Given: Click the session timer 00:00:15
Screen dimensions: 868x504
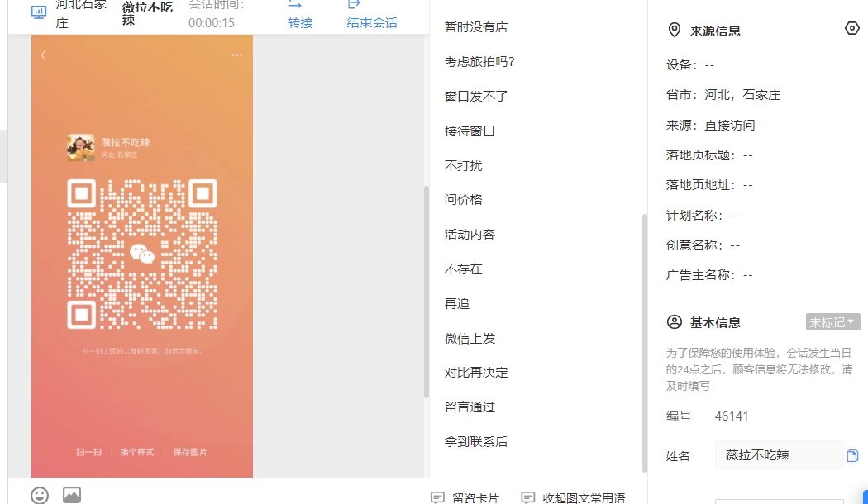Looking at the screenshot, I should tap(212, 23).
